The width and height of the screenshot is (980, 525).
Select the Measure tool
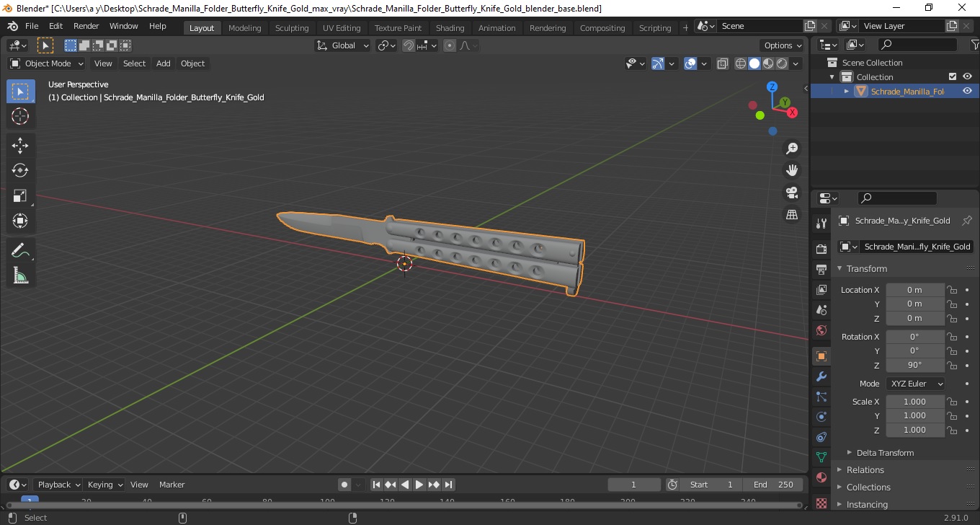(x=20, y=275)
